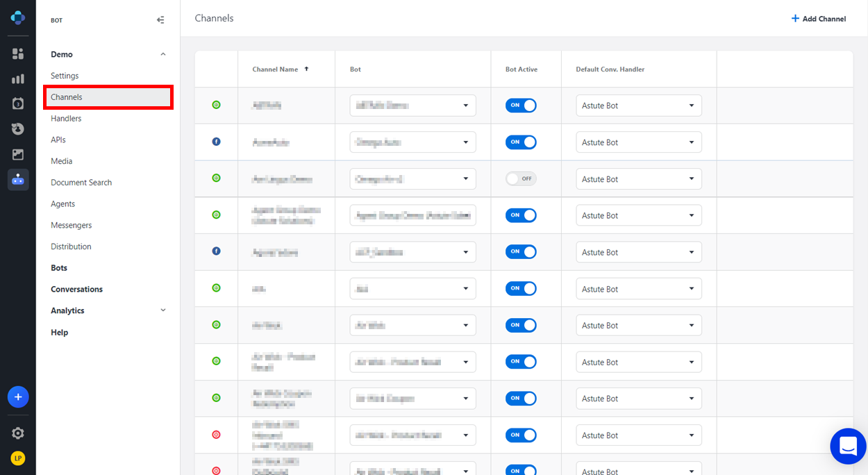Click the blue plus button in sidebar

[18, 397]
